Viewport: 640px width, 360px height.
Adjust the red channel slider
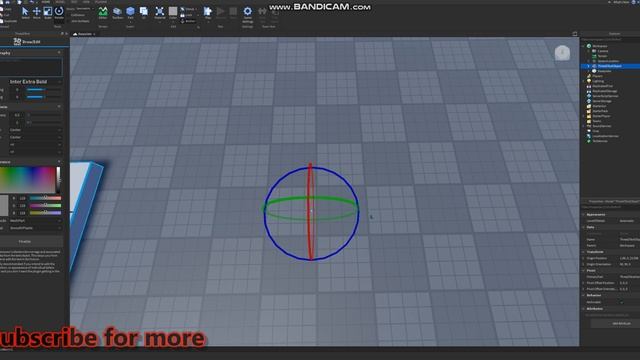[x=45, y=198]
